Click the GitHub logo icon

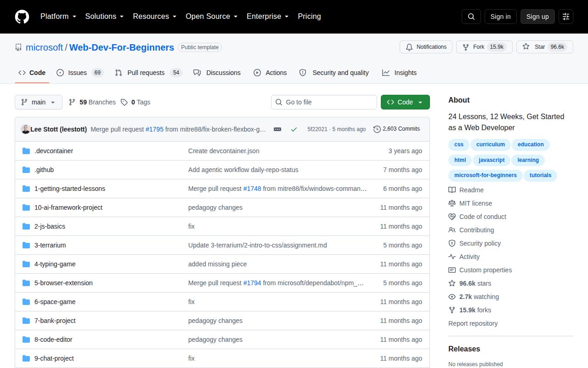pos(22,17)
